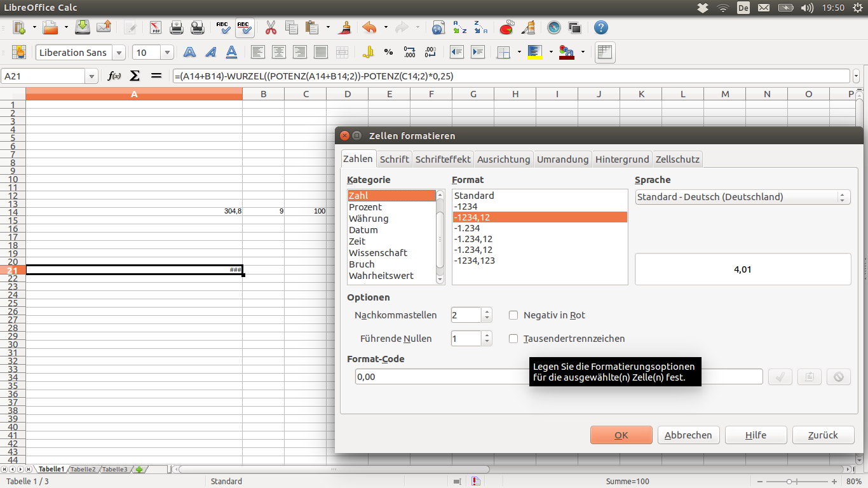Screen dimensions: 868x488
Task: Click the OK button
Action: [x=621, y=435]
